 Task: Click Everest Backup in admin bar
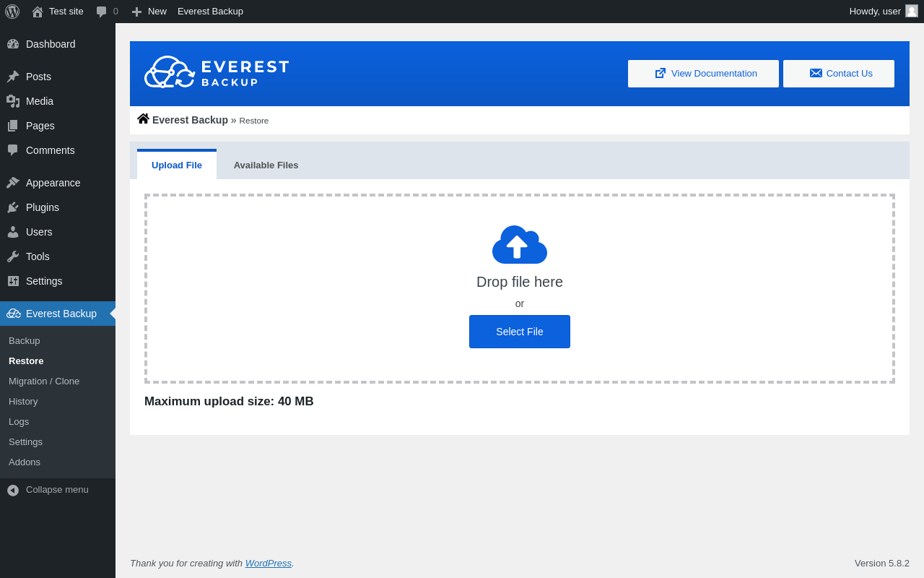coord(210,12)
